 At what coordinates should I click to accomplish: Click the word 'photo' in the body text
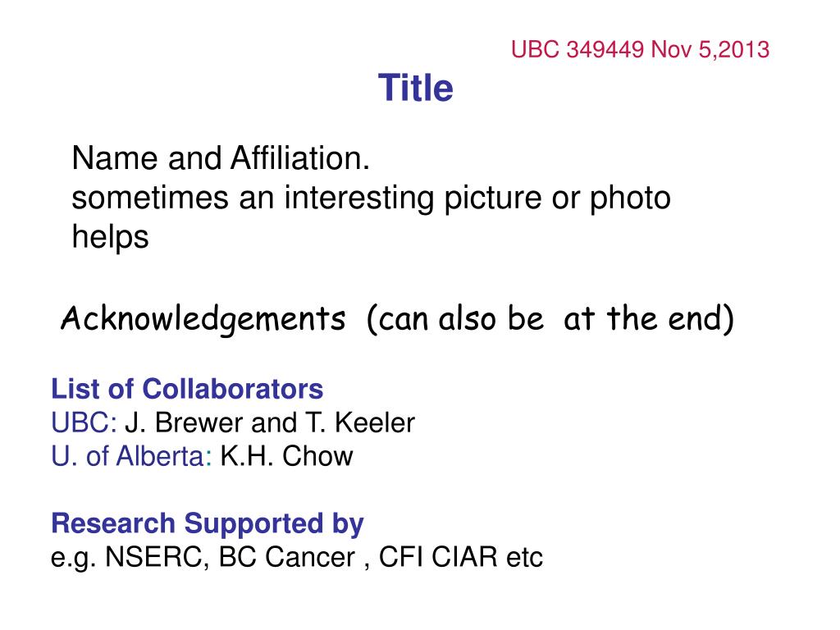point(630,199)
